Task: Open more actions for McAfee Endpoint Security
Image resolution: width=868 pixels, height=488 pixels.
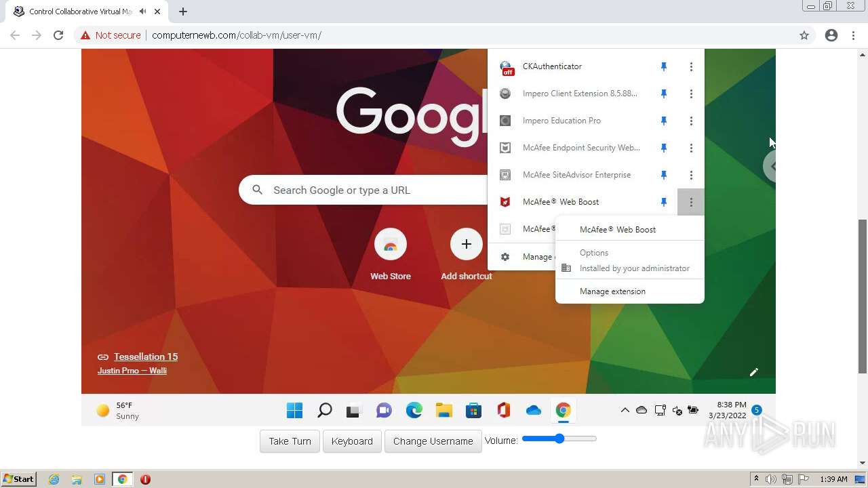Action: coord(691,148)
